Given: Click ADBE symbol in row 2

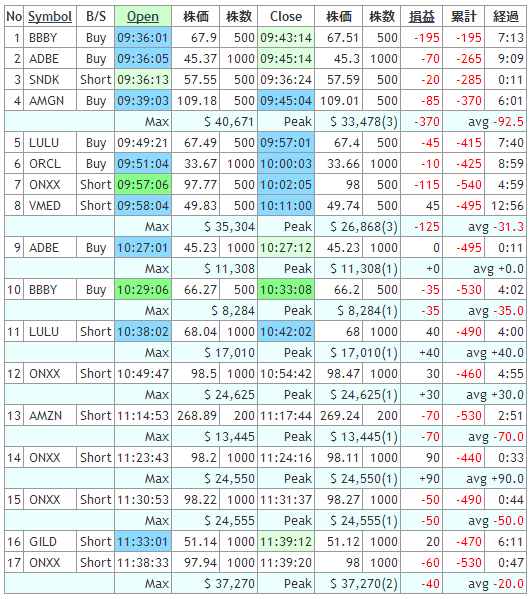Looking at the screenshot, I should coord(44,59).
